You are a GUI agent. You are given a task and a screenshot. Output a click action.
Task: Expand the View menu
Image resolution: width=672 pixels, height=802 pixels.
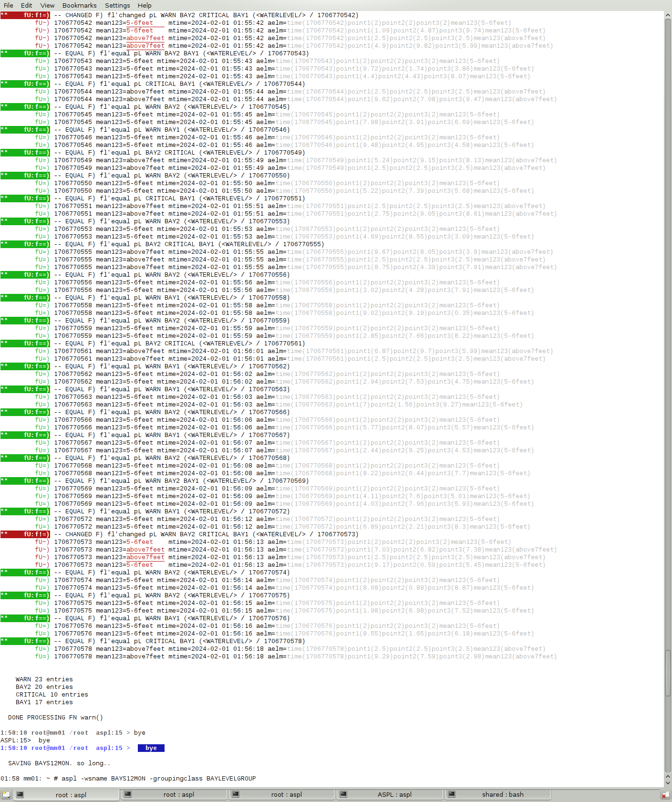click(x=47, y=5)
